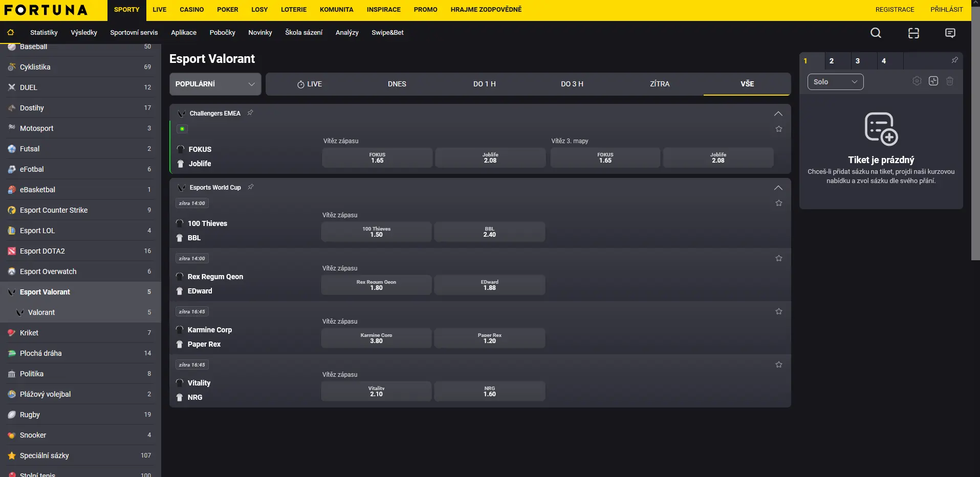Bet on Vitality at odds 2.10
980x477 pixels.
(376, 391)
